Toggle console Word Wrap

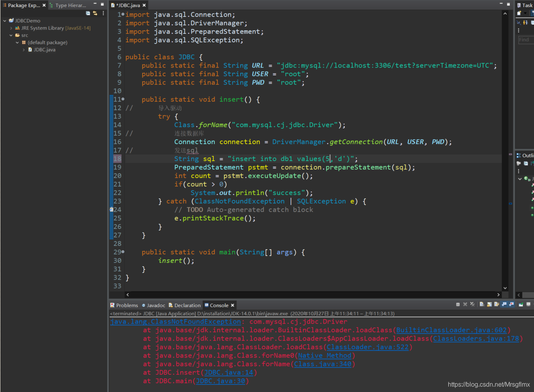497,304
